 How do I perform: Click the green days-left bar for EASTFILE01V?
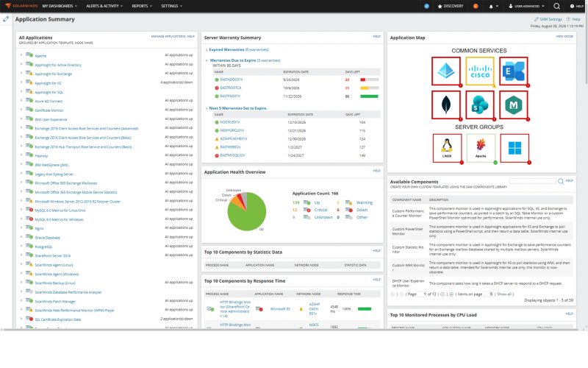[369, 96]
